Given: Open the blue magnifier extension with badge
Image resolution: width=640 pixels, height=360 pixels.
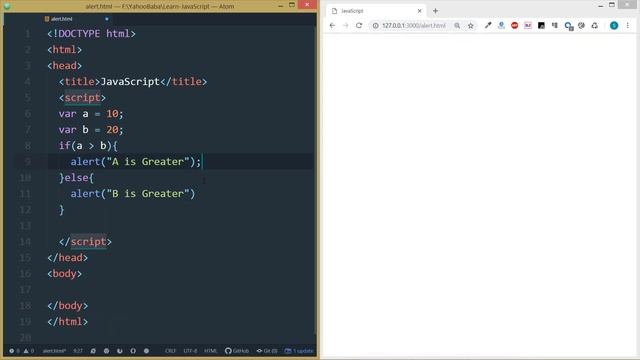Looking at the screenshot, I should click(568, 26).
